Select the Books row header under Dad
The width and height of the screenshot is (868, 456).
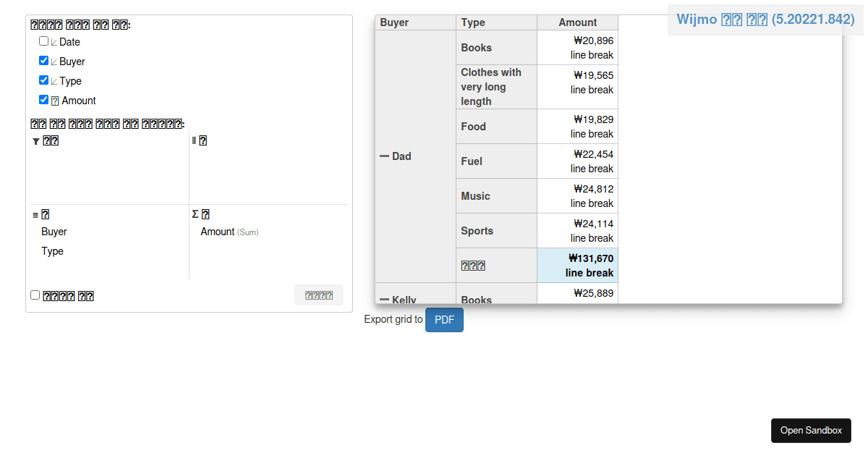coord(497,48)
